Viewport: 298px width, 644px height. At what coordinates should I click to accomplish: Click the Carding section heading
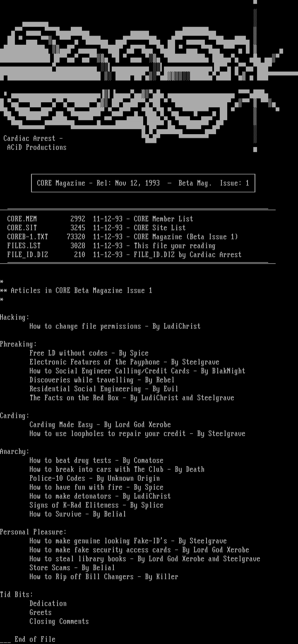[15, 416]
